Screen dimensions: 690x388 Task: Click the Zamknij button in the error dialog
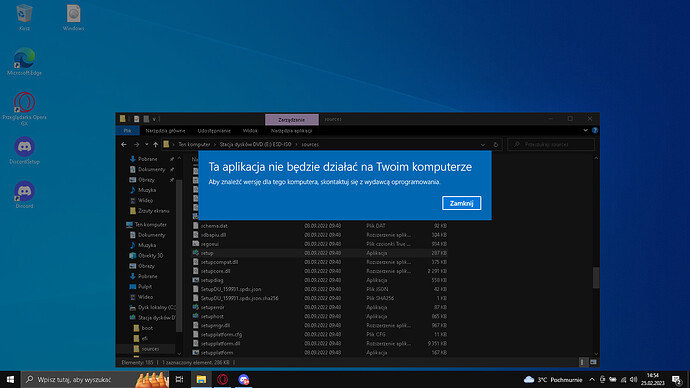coord(461,203)
